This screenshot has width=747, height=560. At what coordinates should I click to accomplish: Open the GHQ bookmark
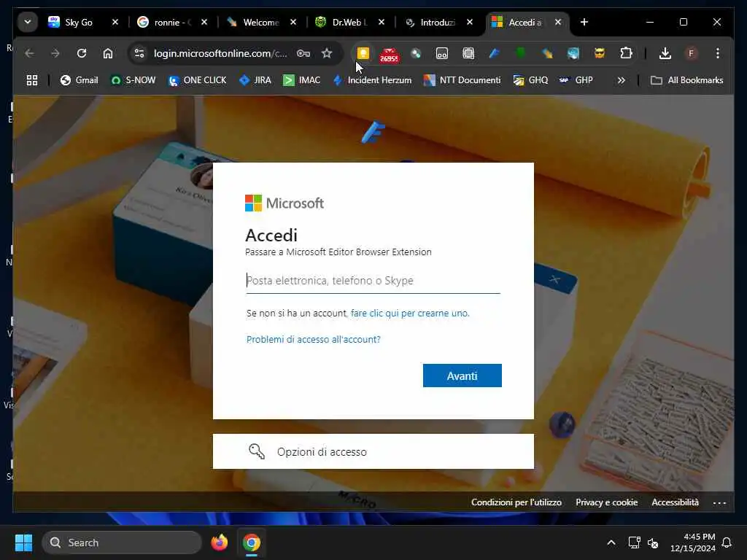[531, 80]
